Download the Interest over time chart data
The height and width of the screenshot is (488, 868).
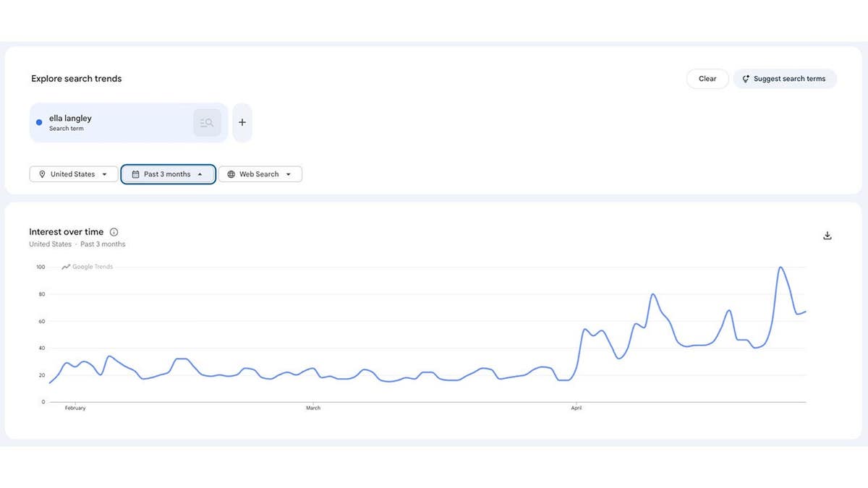coord(827,235)
